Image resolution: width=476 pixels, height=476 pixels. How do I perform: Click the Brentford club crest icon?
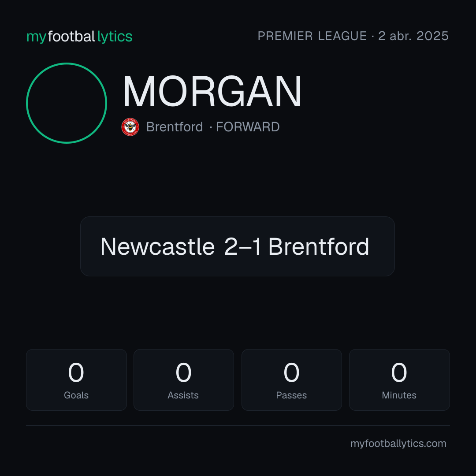click(x=130, y=127)
